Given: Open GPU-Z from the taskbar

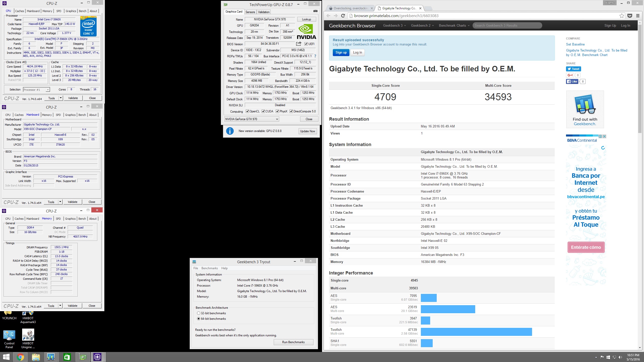Looking at the screenshot, I should click(82, 357).
